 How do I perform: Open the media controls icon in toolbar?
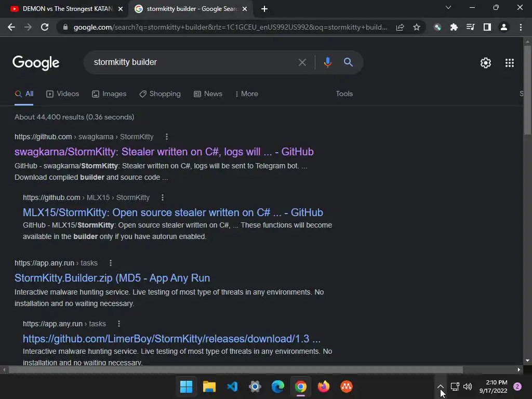click(x=470, y=27)
